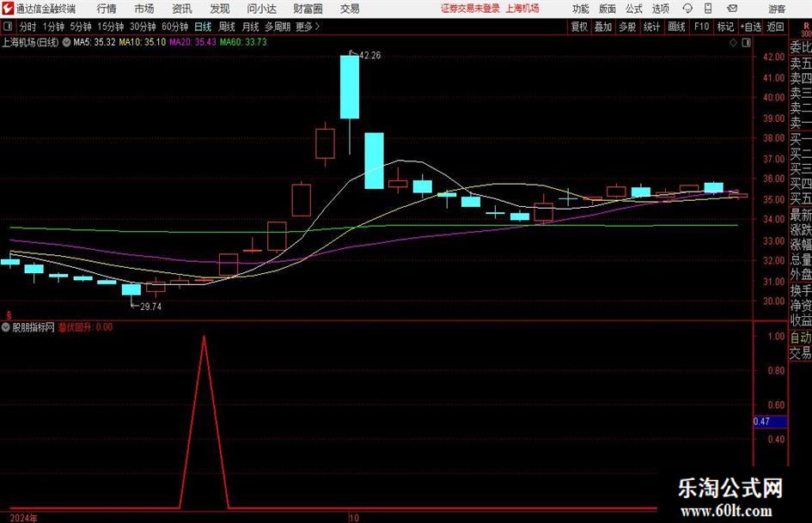Open the 资讯 menu
The height and width of the screenshot is (523, 812).
(182, 9)
